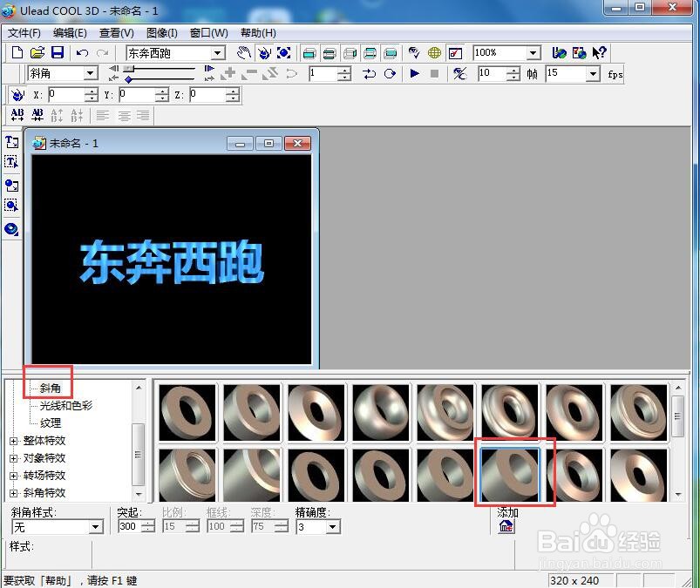
Task: Open a file with the folder icon
Action: coord(37,52)
